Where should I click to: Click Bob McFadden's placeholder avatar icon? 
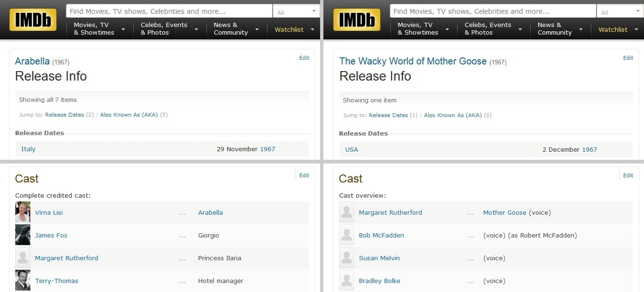tap(347, 235)
